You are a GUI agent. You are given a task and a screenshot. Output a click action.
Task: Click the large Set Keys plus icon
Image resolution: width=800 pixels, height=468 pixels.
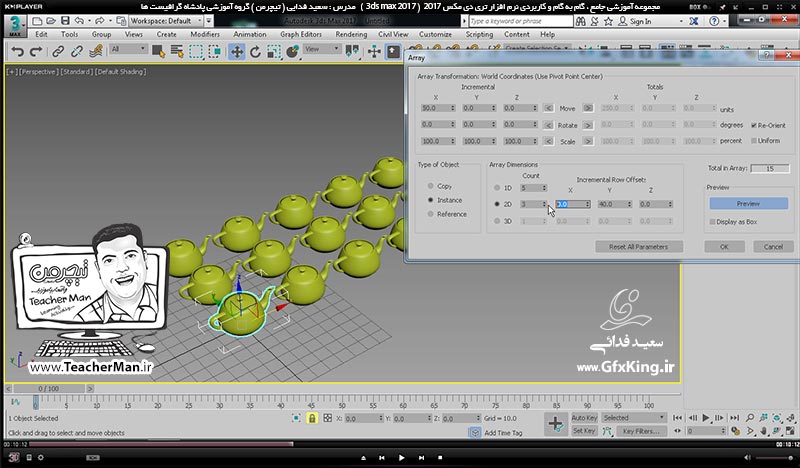pos(556,424)
